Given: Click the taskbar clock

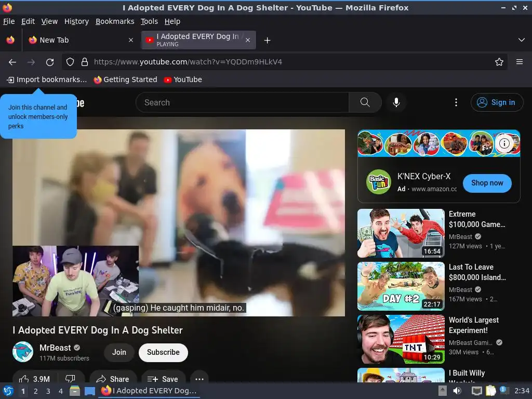Looking at the screenshot, I should (x=522, y=391).
